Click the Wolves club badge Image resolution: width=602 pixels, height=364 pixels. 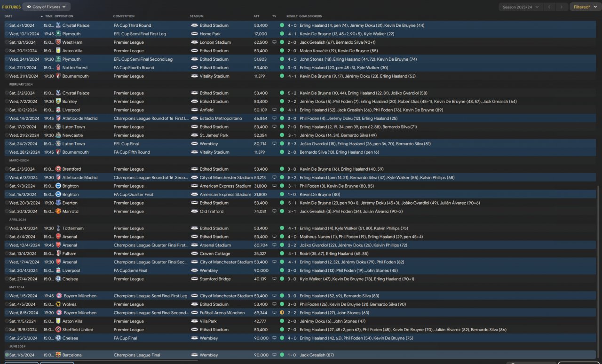(58, 305)
